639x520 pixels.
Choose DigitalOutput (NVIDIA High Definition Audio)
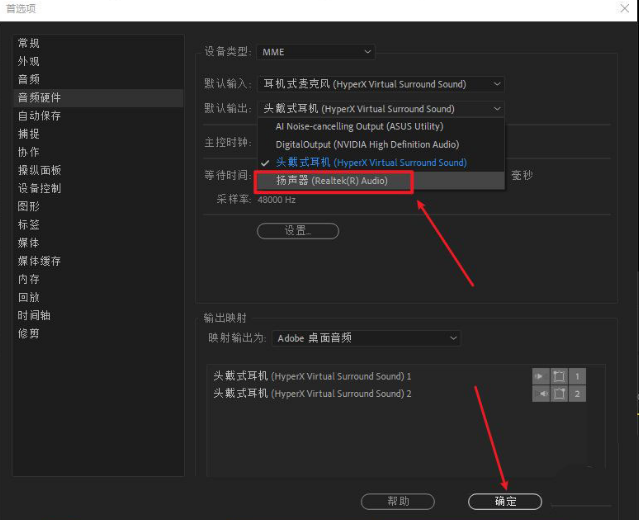pos(381,144)
